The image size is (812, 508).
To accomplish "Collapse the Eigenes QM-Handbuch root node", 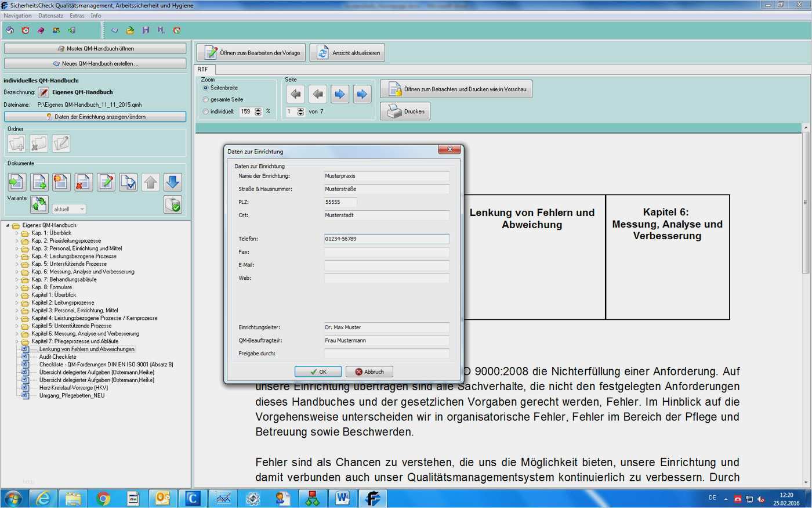I will coord(8,225).
